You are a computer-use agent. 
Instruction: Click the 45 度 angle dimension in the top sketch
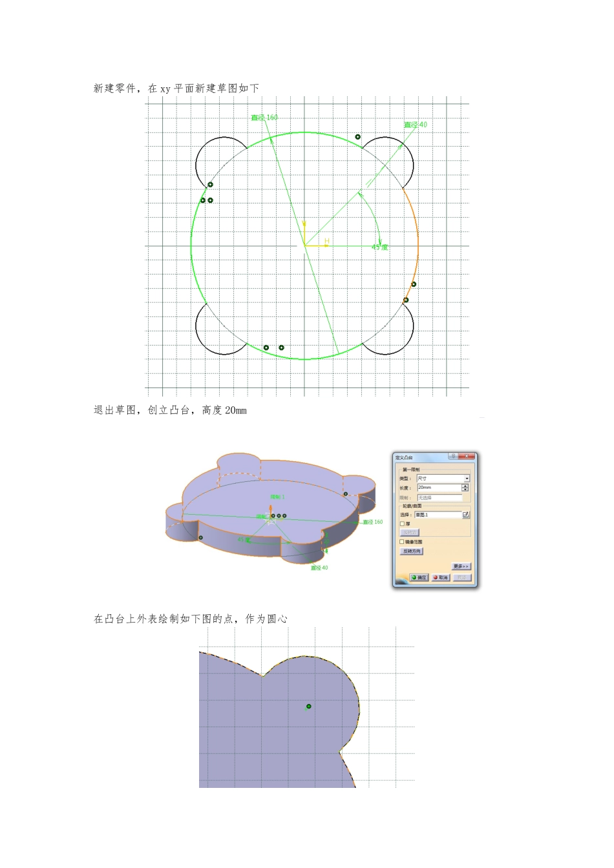click(x=380, y=247)
